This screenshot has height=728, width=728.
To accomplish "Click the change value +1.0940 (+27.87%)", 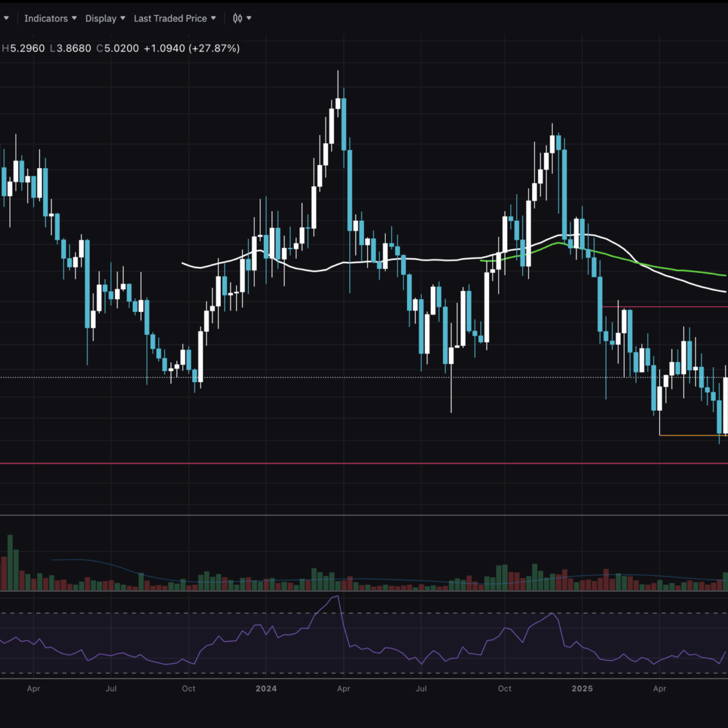I will pos(192,48).
